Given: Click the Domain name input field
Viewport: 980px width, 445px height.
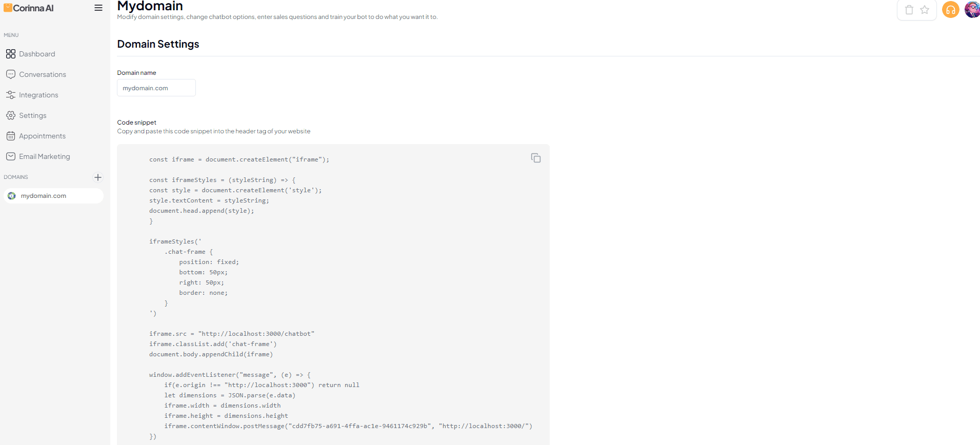Looking at the screenshot, I should click(x=156, y=88).
